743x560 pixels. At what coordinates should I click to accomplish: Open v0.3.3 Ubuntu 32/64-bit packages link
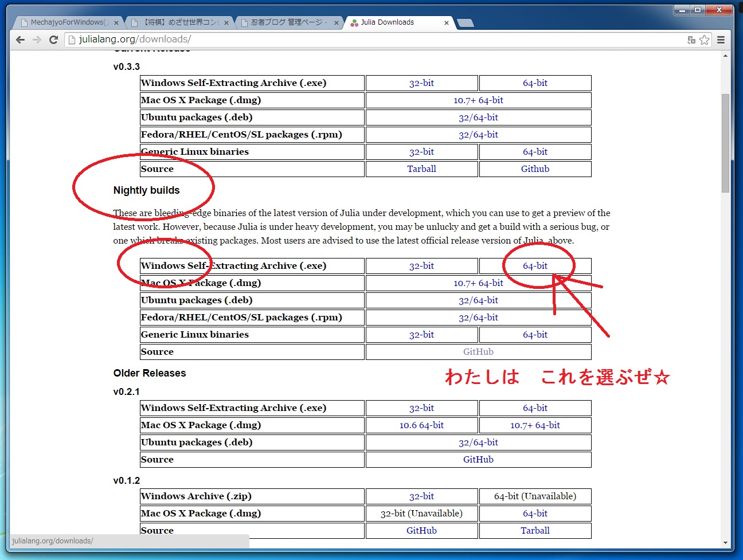coord(478,118)
